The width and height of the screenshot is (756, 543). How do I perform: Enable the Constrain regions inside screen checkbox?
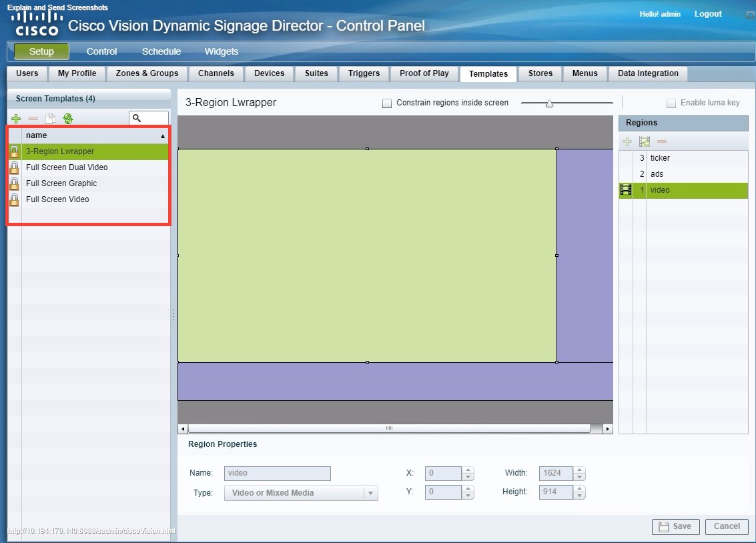(386, 103)
